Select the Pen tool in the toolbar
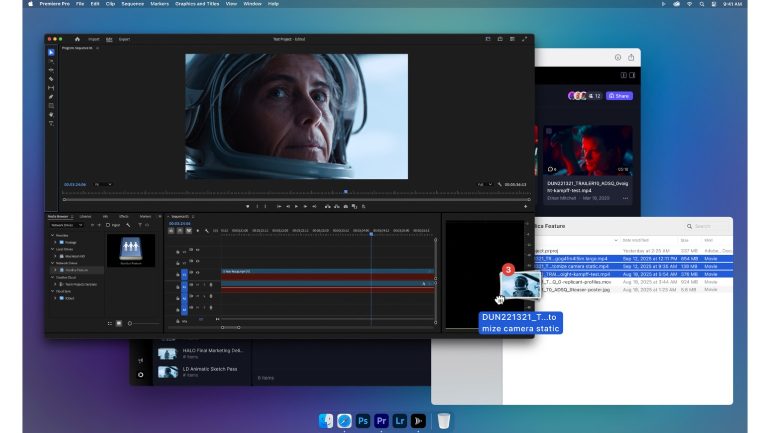The height and width of the screenshot is (433, 770). 51,96
